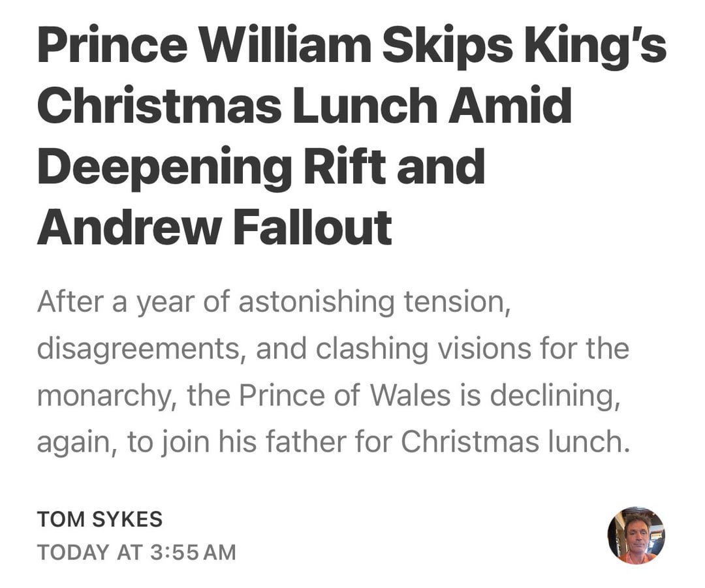This screenshot has height=588, width=705.
Task: Open Tom Sykes' author profile photo
Action: click(x=636, y=535)
